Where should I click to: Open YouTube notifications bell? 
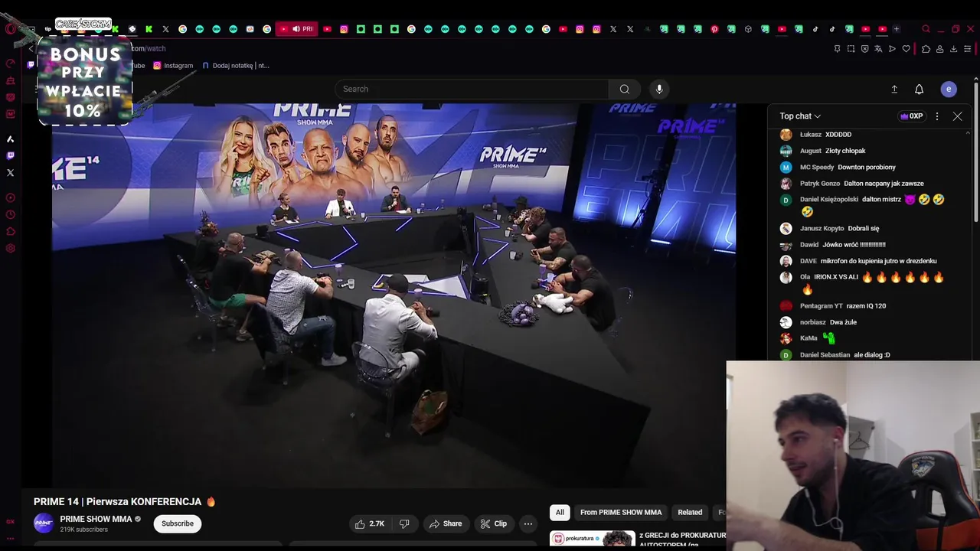tap(920, 90)
